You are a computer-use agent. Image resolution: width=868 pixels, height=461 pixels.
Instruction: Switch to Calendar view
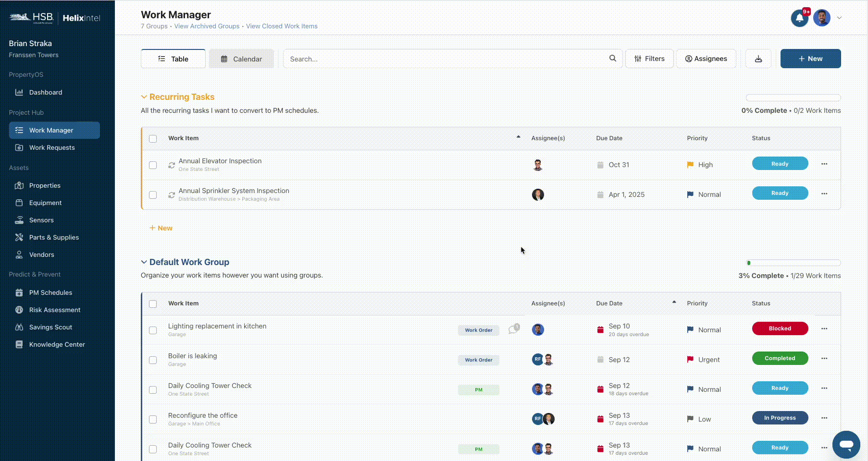(241, 59)
